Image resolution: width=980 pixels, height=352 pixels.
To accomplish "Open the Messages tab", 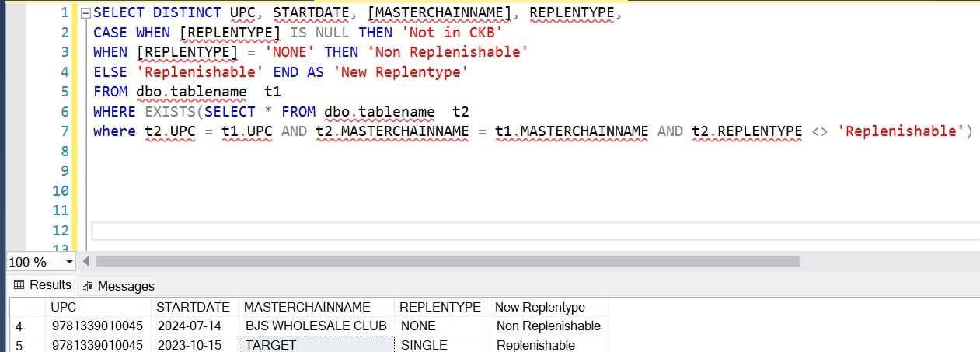I will click(x=117, y=286).
